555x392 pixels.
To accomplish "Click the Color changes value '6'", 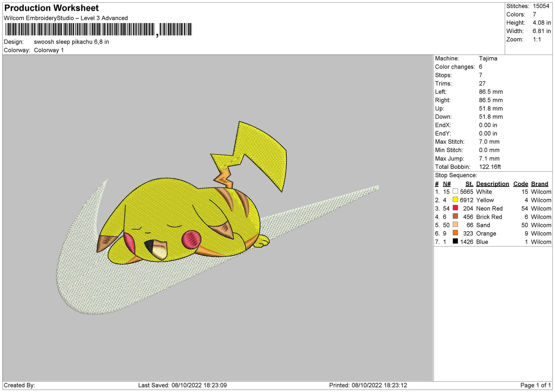I will (480, 67).
